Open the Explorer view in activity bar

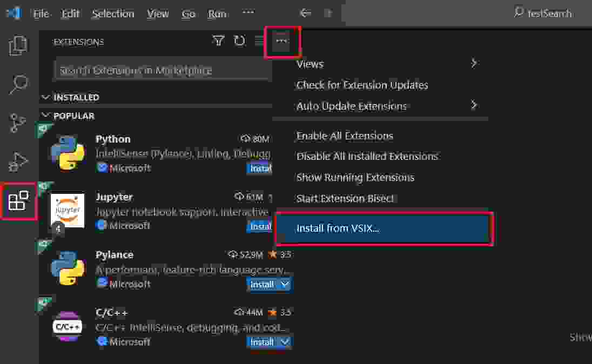tap(18, 45)
